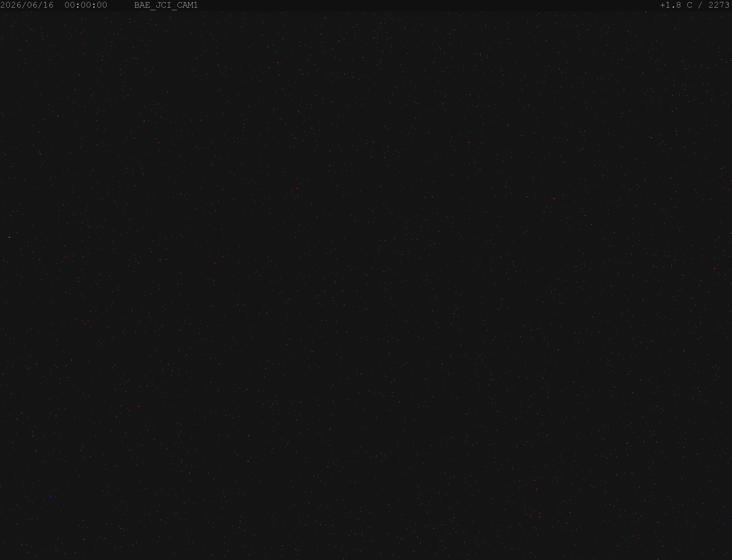This screenshot has height=560, width=732.
Task: Click the date stamp 2026/06/16
Action: point(27,5)
